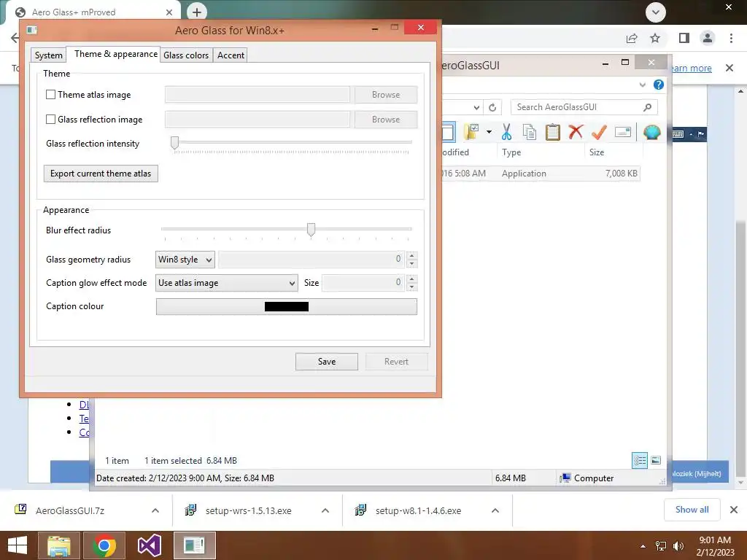Screen dimensions: 747x560
Task: Expand AeroGlassGUI.7z download options chevron
Action: click(x=155, y=510)
